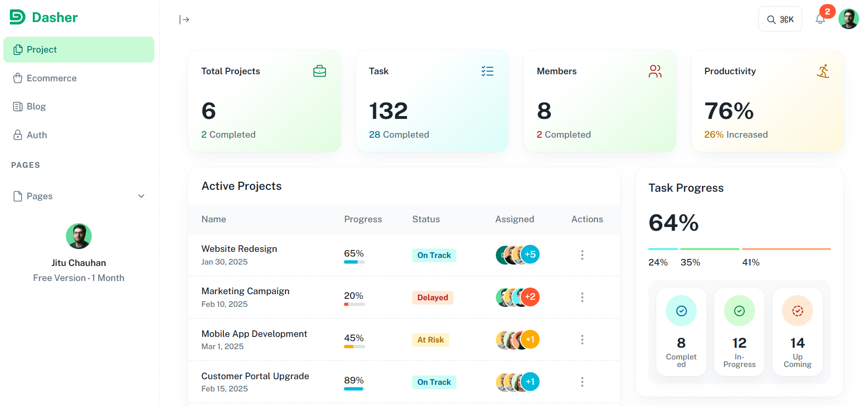Screen dimensions: 868x406
Task: Open the Customer Portal Upgrade project name
Action: [255, 376]
